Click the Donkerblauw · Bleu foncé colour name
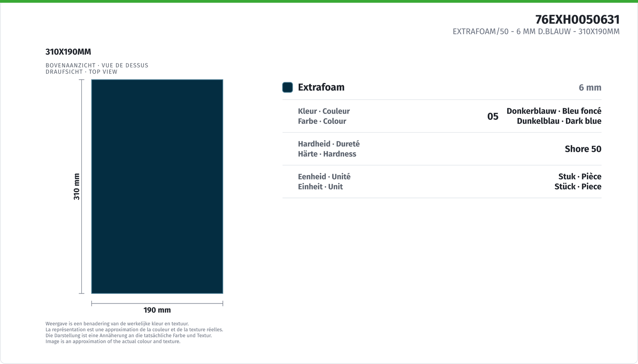 click(x=554, y=111)
